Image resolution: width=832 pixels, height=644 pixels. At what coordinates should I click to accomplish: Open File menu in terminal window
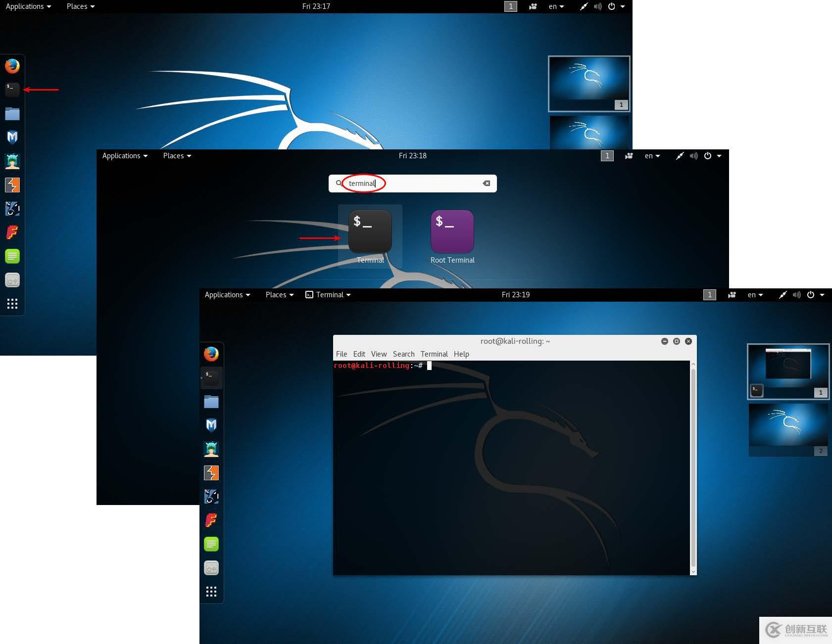pyautogui.click(x=342, y=354)
